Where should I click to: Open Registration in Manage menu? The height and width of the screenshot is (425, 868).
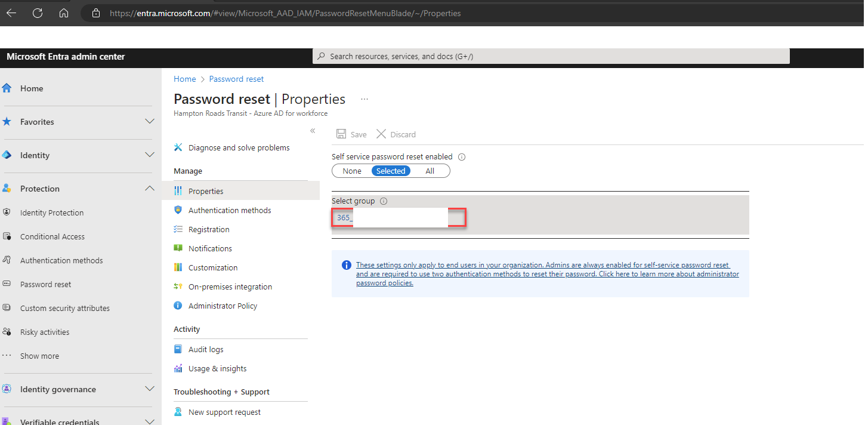tap(209, 229)
